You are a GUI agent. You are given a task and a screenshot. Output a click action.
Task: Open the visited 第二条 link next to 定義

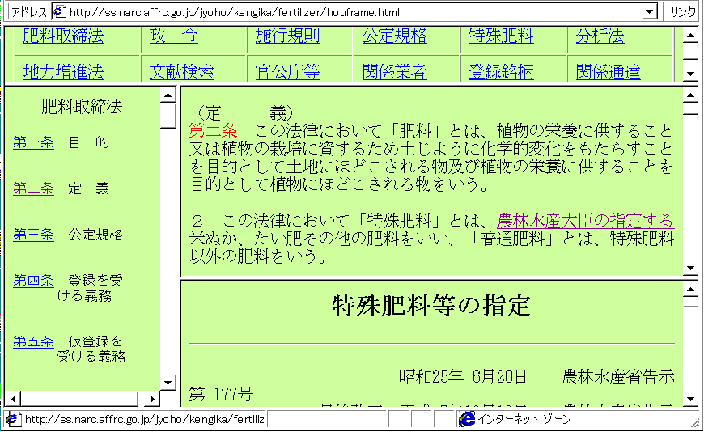tap(34, 189)
